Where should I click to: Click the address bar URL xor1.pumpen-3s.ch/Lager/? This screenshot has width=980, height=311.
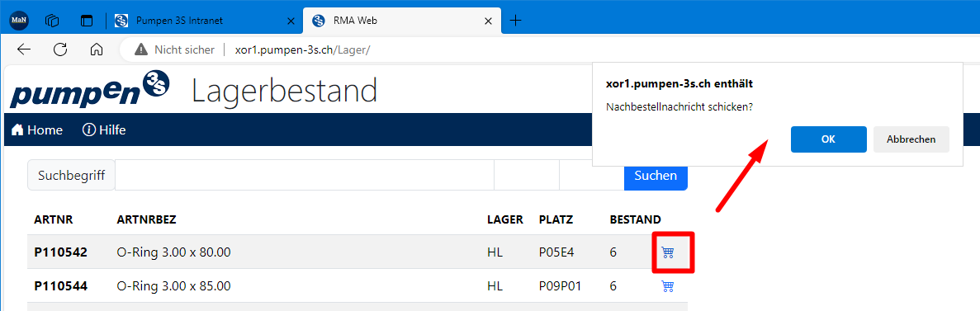pyautogui.click(x=302, y=50)
